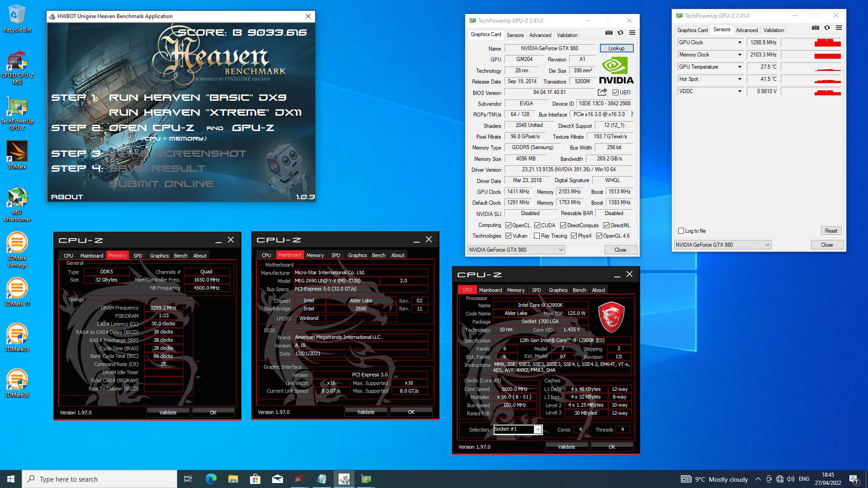The image size is (868, 488).
Task: Toggle the UEFI checkbox in GPU-Z
Action: click(615, 93)
